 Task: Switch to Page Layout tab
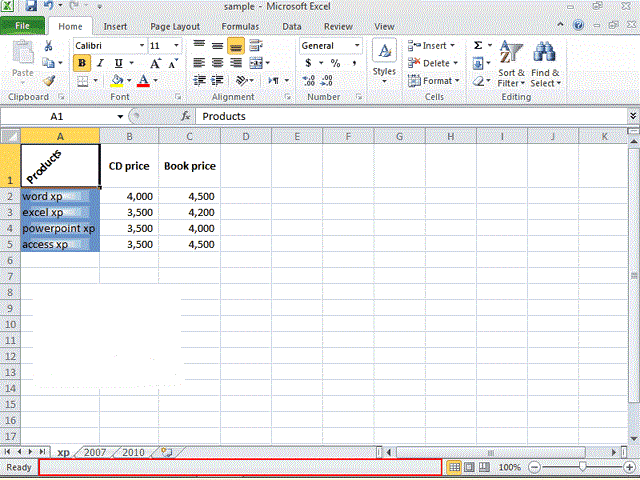coord(175,27)
